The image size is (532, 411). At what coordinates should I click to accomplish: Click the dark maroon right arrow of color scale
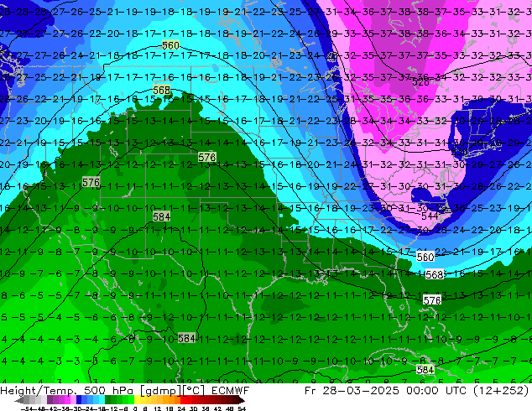[x=242, y=400]
